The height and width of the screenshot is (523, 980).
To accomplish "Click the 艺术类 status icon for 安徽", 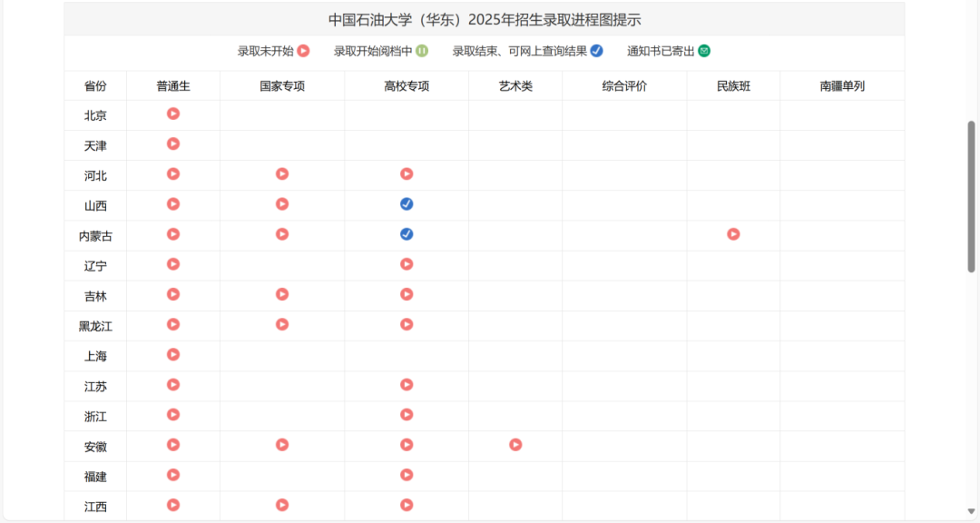I will click(x=515, y=445).
